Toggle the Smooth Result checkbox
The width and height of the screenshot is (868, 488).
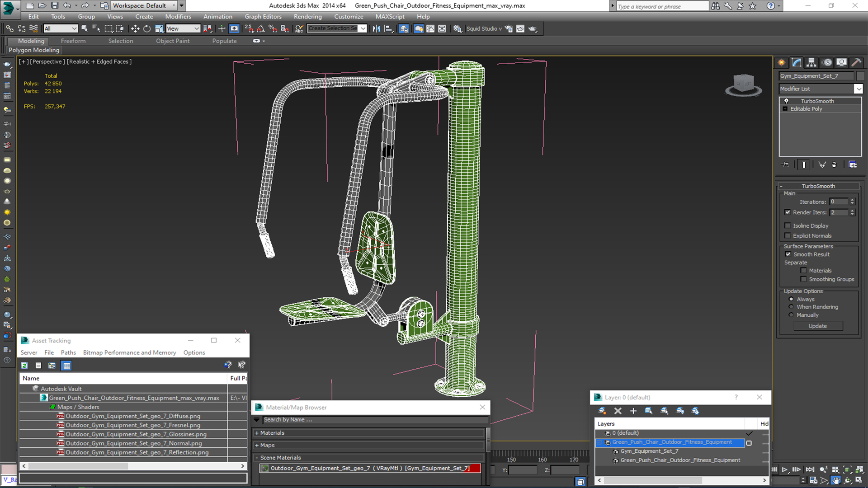pyautogui.click(x=788, y=254)
